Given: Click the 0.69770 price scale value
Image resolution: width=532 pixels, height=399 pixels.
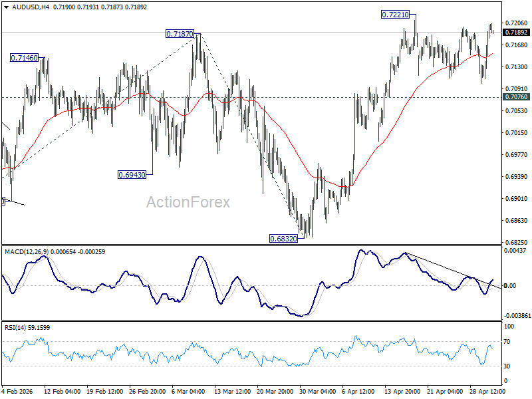Looking at the screenshot, I should point(517,155).
